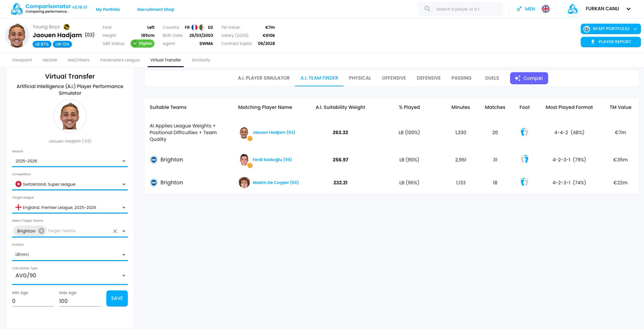Expand the In My Portfolio dropdown
Image resolution: width=644 pixels, height=333 pixels.
[x=636, y=29]
